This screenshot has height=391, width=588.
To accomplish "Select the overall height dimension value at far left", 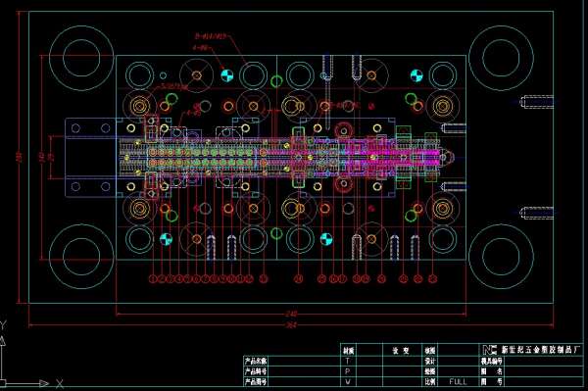I will [20, 156].
